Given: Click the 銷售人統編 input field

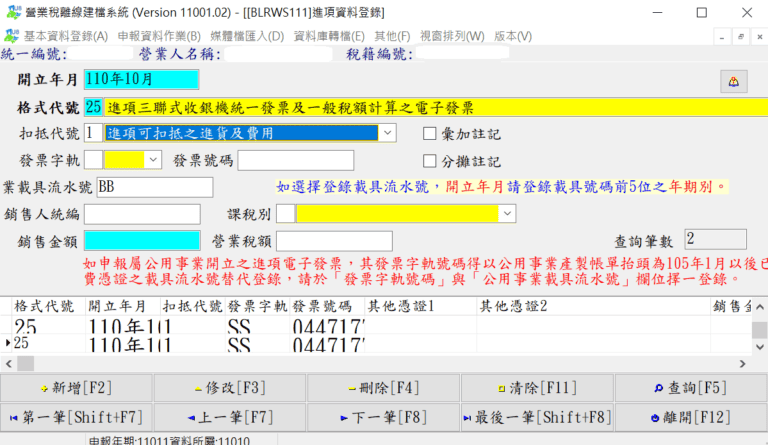Looking at the screenshot, I should [x=142, y=214].
